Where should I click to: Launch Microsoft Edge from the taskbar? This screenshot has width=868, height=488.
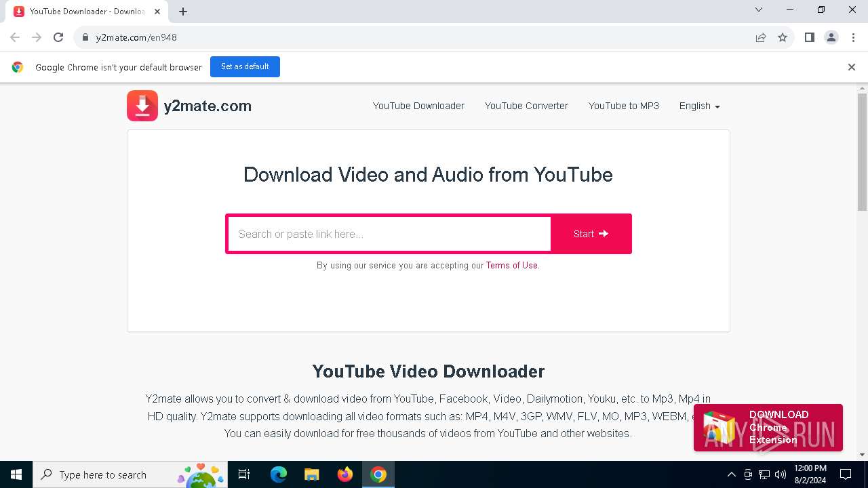click(x=279, y=474)
